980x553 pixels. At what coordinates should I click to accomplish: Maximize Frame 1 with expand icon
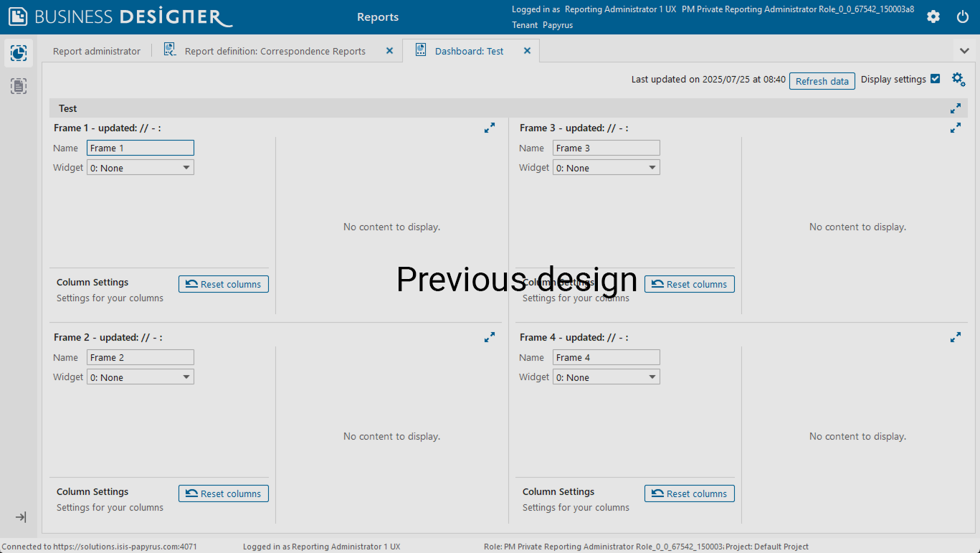pyautogui.click(x=489, y=128)
